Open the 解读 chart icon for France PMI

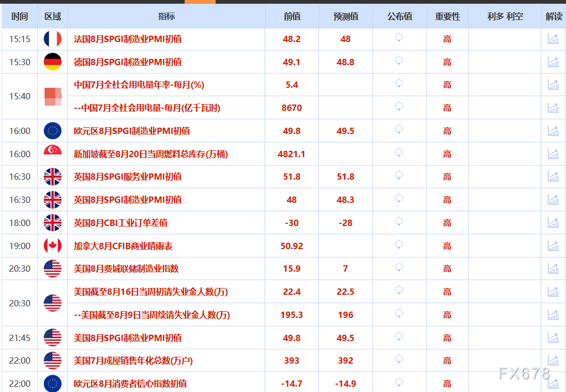(x=553, y=38)
